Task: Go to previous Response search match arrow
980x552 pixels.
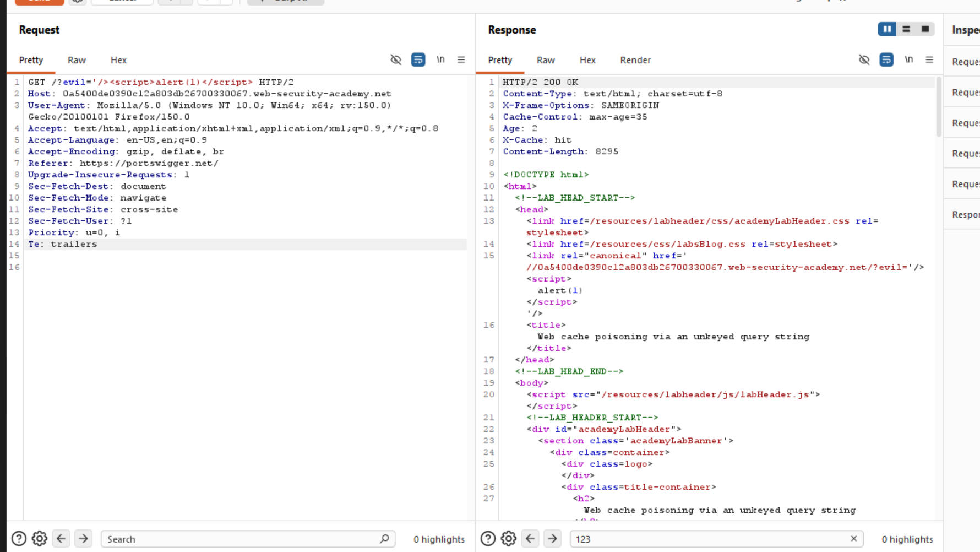Action: point(530,539)
